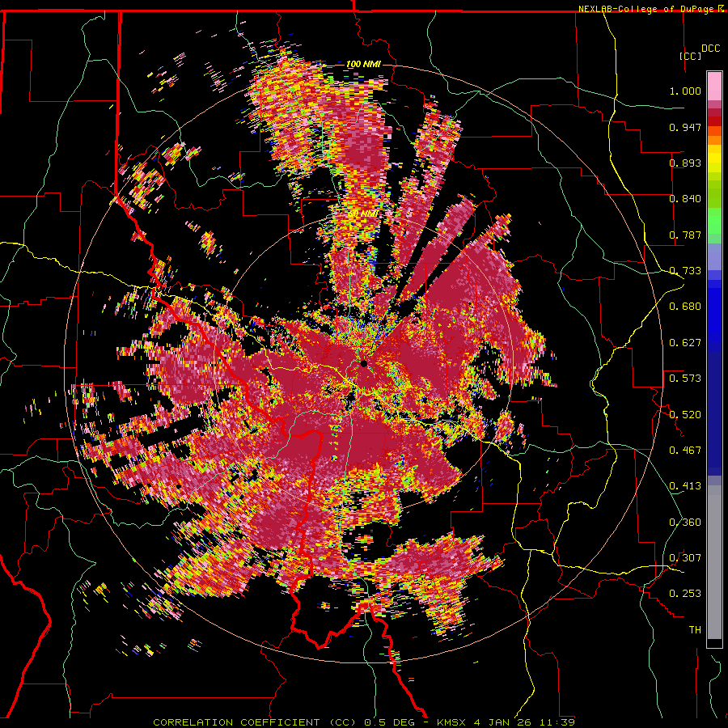Image resolution: width=728 pixels, height=728 pixels.
Task: Select the 0.253 scale value
Action: (685, 594)
